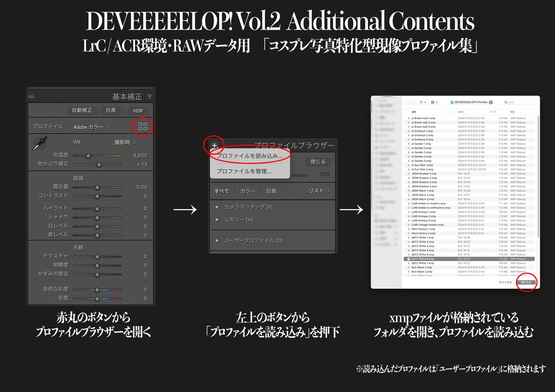Image resolution: width=555 pixels, height=392 pixels.
Task: Toggle the 基本補正 panel visibility eye
Action: pos(31,96)
